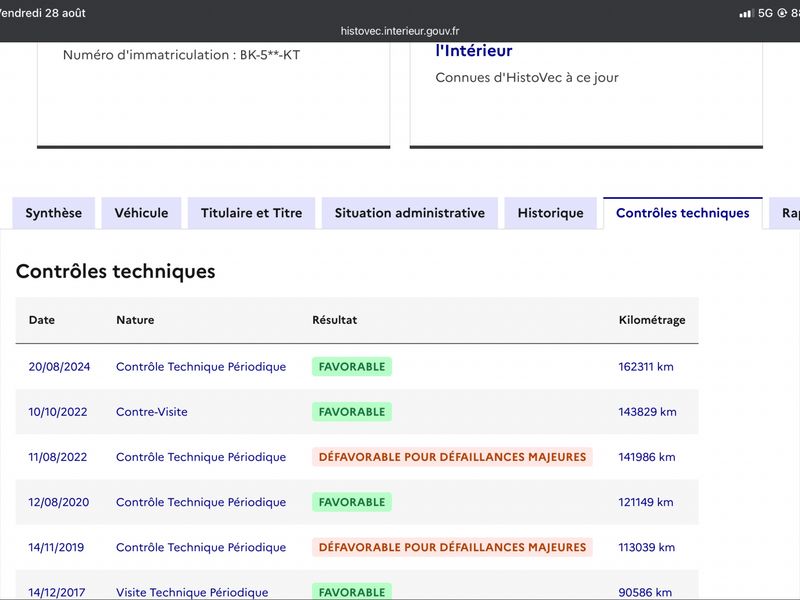The height and width of the screenshot is (600, 800).
Task: Select the Contrôles techniques tab
Action: tap(683, 213)
